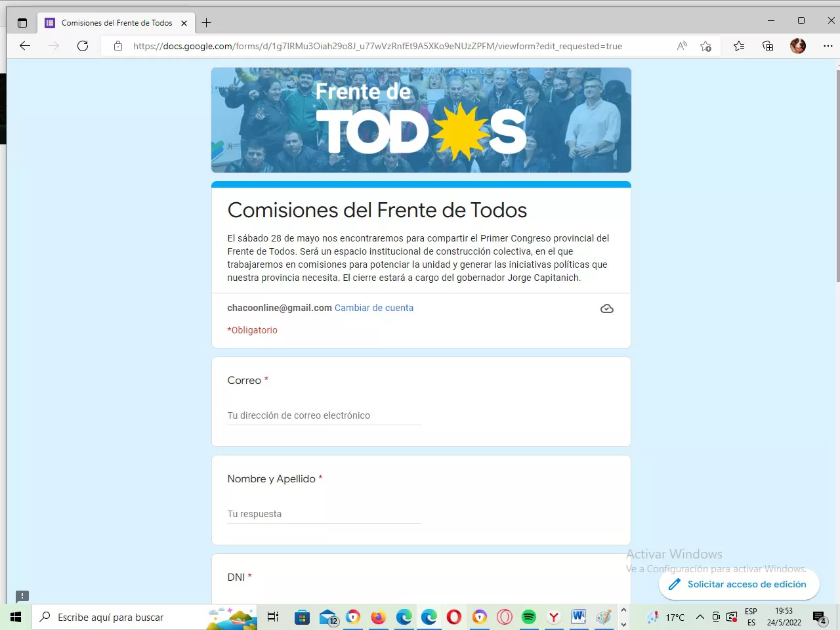Click the chacoonline@gmail.com account text
This screenshot has width=840, height=630.
tap(280, 308)
